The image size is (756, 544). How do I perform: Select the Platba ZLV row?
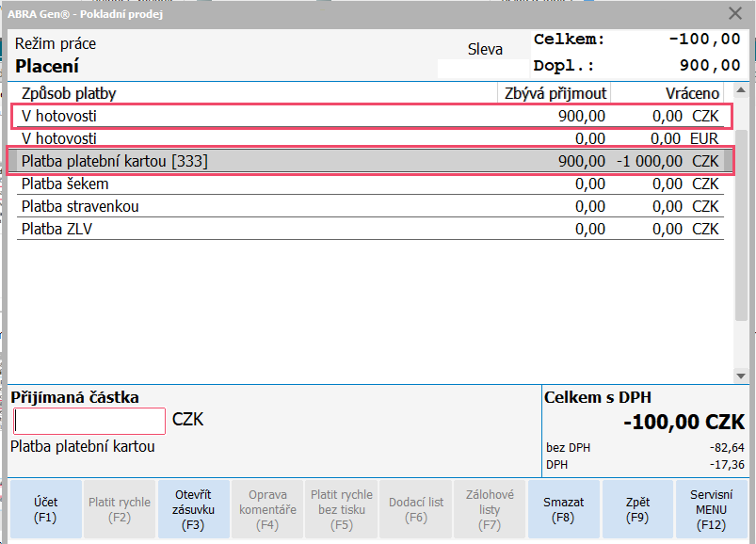tap(370, 229)
